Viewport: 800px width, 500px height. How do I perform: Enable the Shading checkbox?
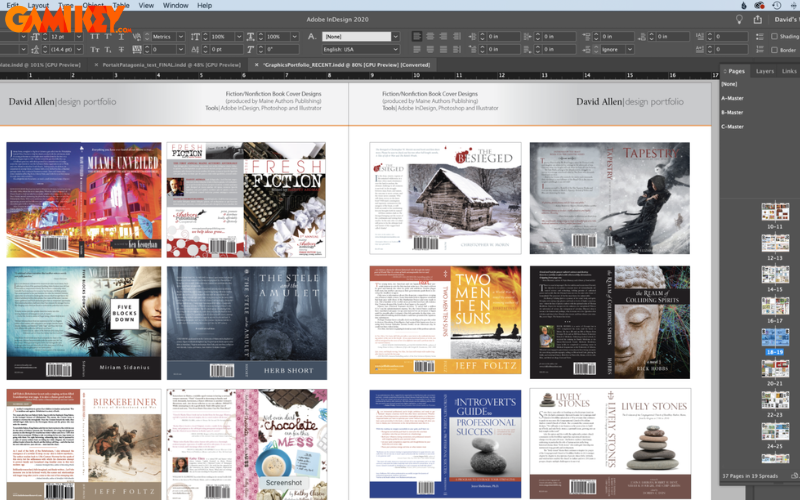tap(774, 36)
